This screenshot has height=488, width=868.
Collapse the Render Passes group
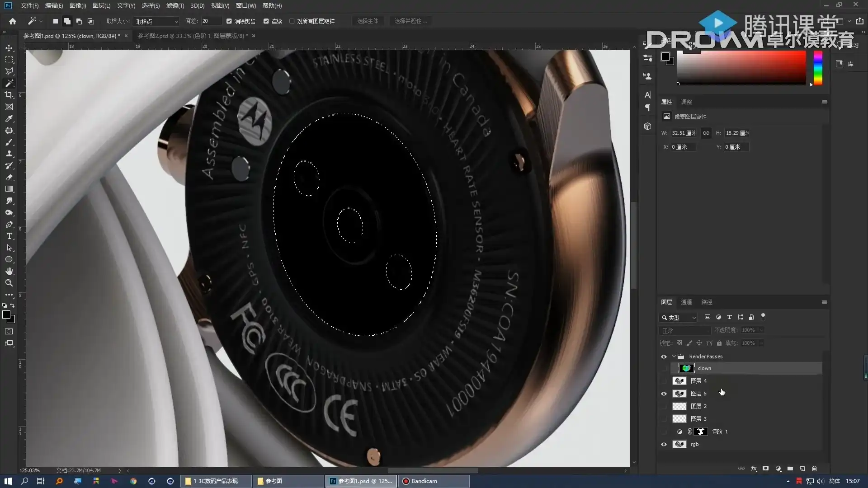click(674, 357)
